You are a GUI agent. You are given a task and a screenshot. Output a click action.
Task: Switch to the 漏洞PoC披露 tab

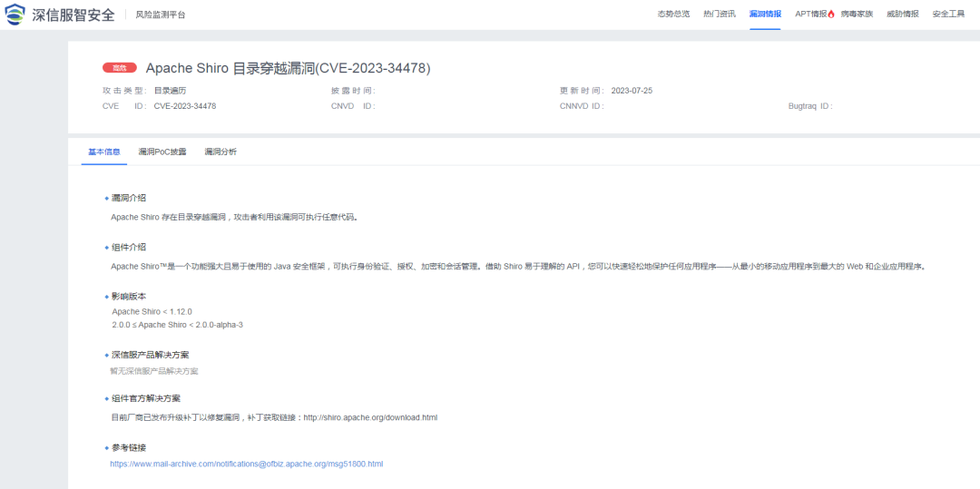(x=162, y=152)
